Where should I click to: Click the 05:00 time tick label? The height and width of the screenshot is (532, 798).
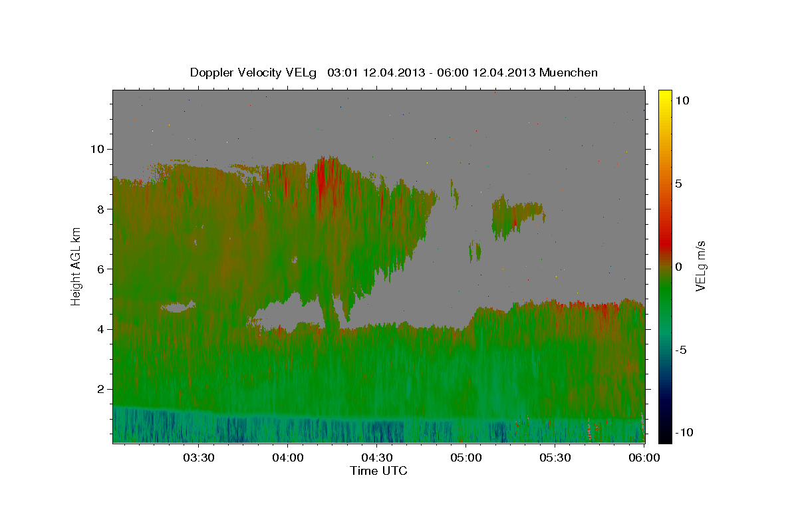point(465,458)
